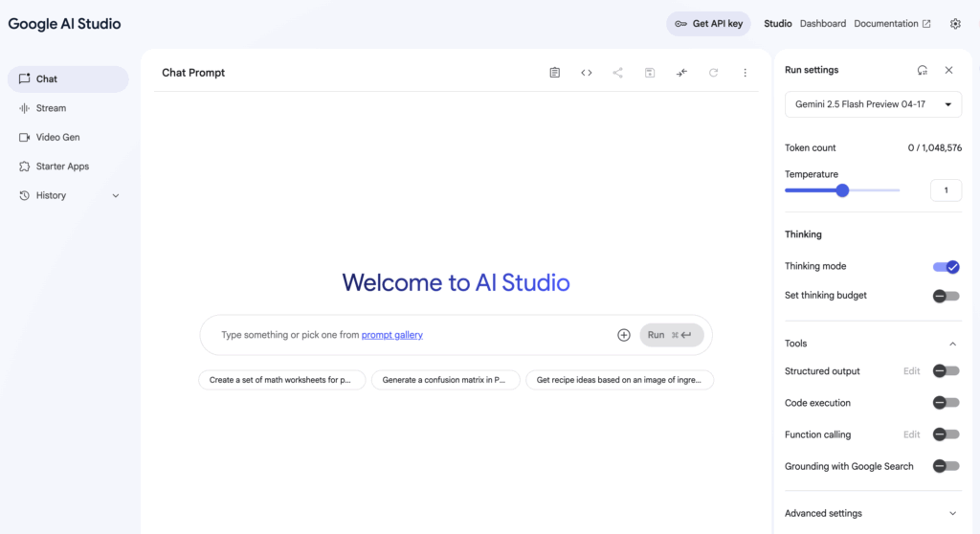The height and width of the screenshot is (534, 980).
Task: Expand the Advanced settings section
Action: click(872, 513)
